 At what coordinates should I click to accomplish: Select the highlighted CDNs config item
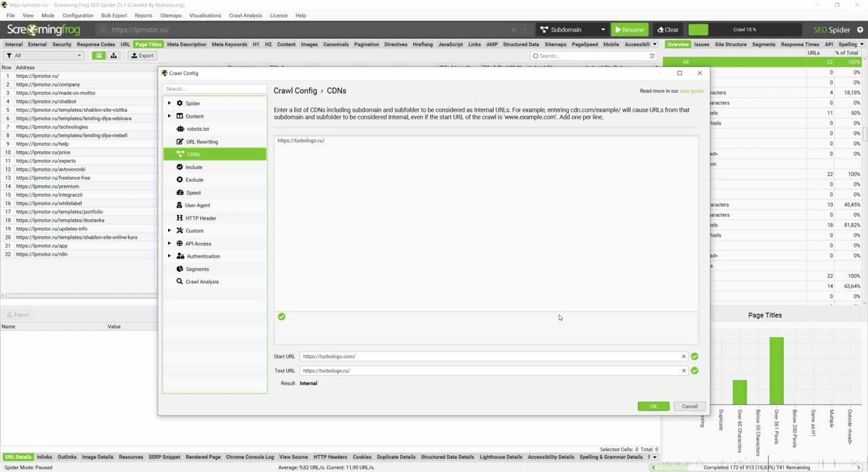tap(215, 154)
